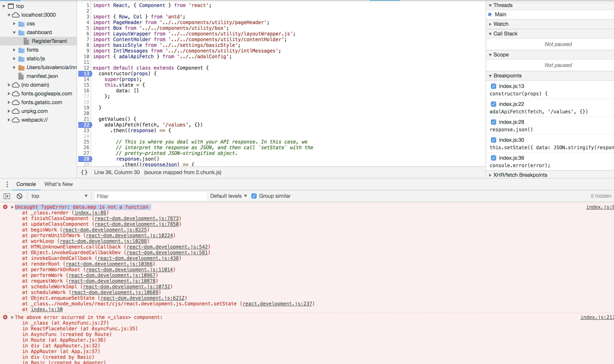Open the react.development.js:237 link
Viewport: 614px width, 364px height.
[x=277, y=304]
